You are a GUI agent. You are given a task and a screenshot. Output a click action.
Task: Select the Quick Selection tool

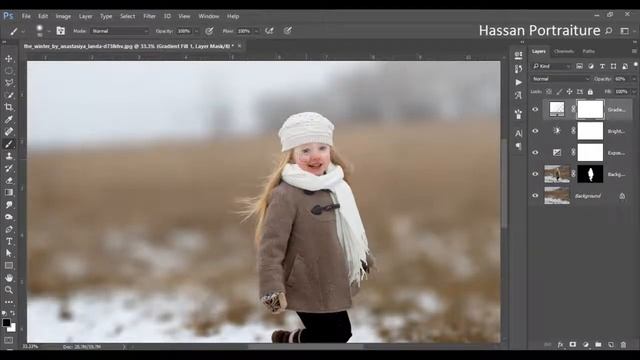point(9,95)
